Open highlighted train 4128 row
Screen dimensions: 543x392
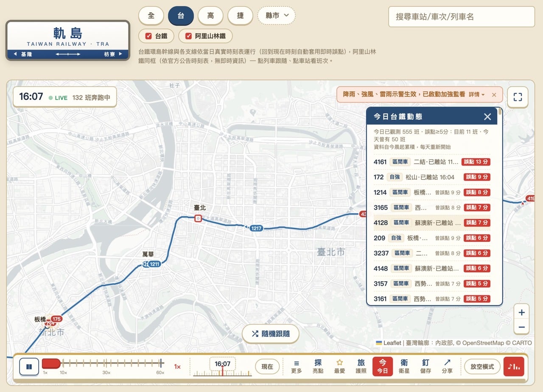[x=432, y=223]
